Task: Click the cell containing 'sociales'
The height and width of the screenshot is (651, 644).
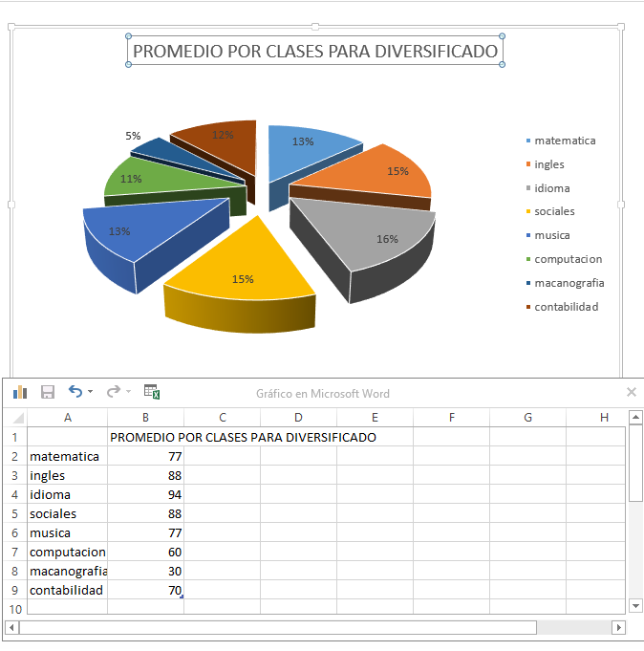Action: coord(67,513)
